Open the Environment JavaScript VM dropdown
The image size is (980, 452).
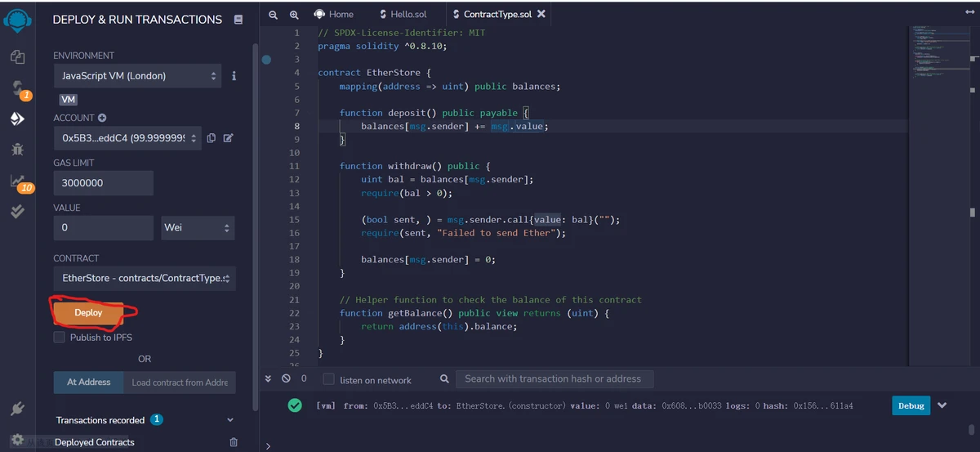(137, 76)
